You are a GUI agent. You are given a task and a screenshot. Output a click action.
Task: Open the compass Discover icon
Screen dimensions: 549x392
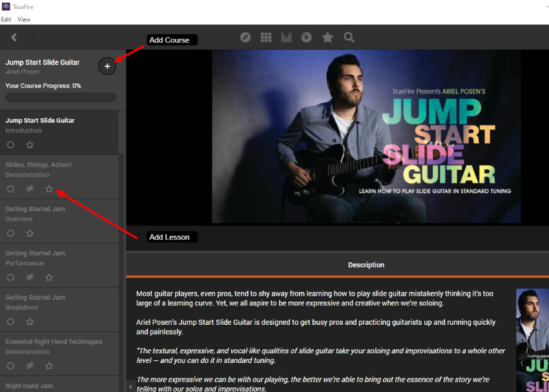pos(245,37)
